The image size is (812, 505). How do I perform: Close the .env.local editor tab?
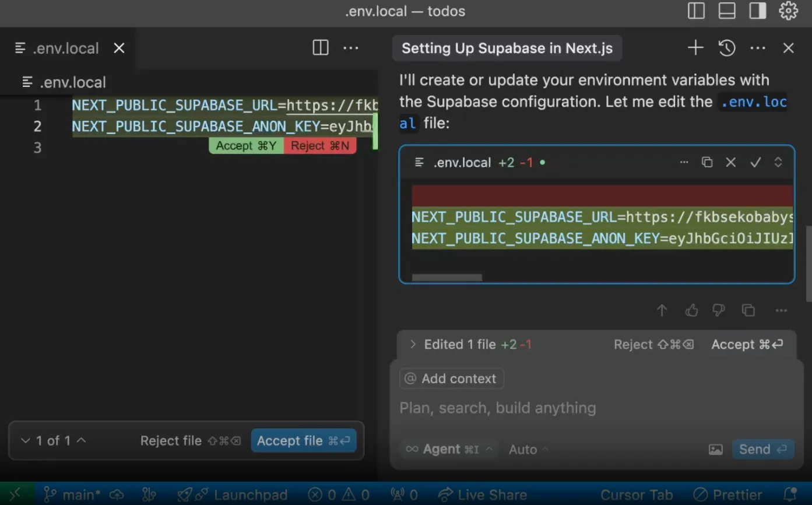119,48
